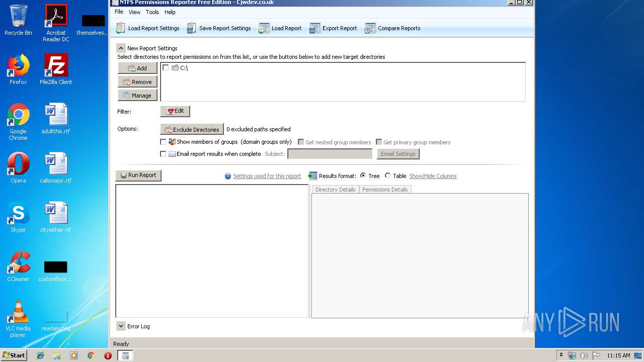This screenshot has height=362, width=644.
Task: Expand the Error Log section
Action: pyautogui.click(x=121, y=326)
